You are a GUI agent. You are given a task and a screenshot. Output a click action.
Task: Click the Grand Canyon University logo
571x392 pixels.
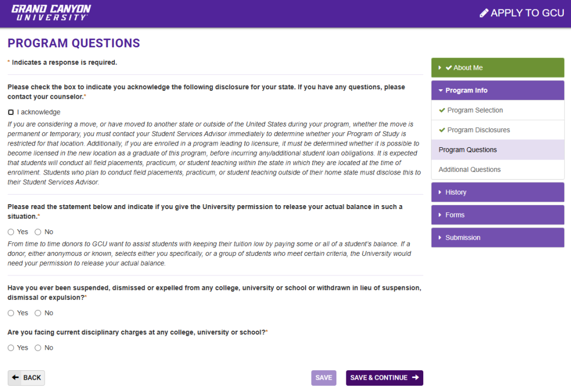(51, 12)
